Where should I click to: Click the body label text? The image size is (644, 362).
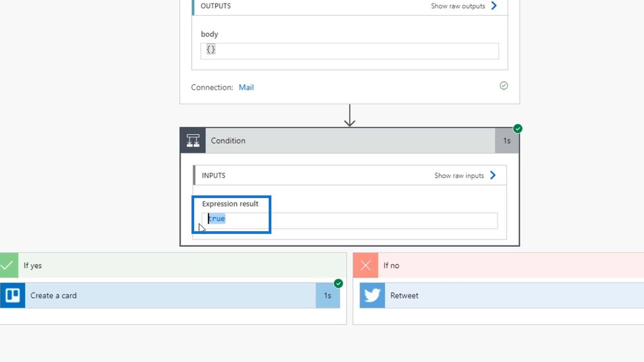tap(209, 34)
